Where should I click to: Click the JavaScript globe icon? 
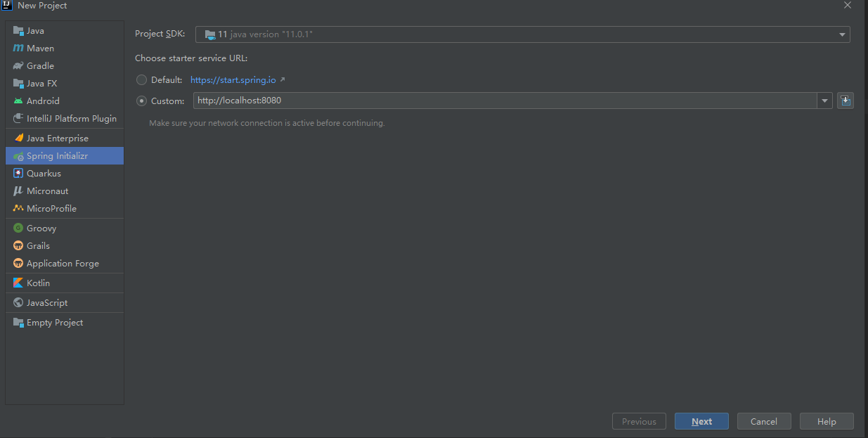(18, 303)
